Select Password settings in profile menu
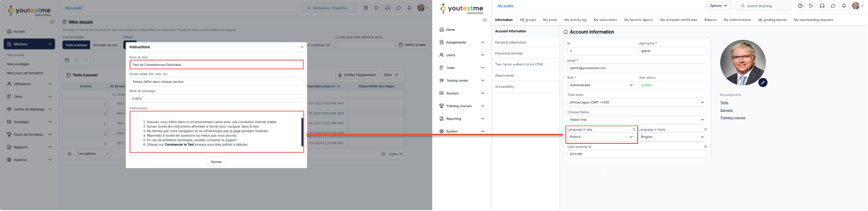This screenshot has width=868, height=211. click(x=509, y=53)
